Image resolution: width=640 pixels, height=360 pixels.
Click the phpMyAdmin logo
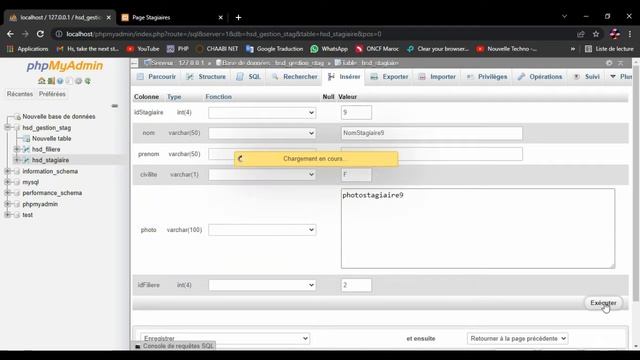click(64, 66)
